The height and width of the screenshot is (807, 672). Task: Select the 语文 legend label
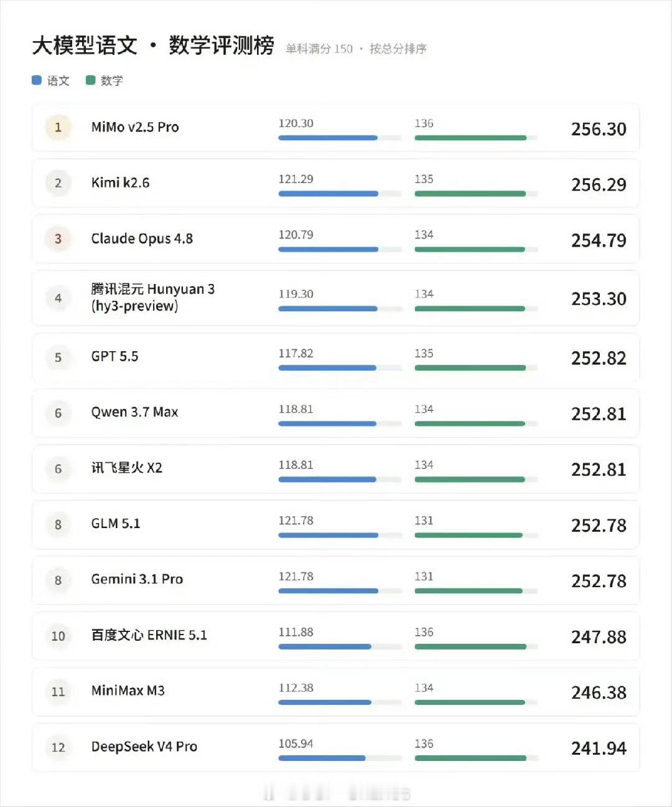(x=58, y=81)
